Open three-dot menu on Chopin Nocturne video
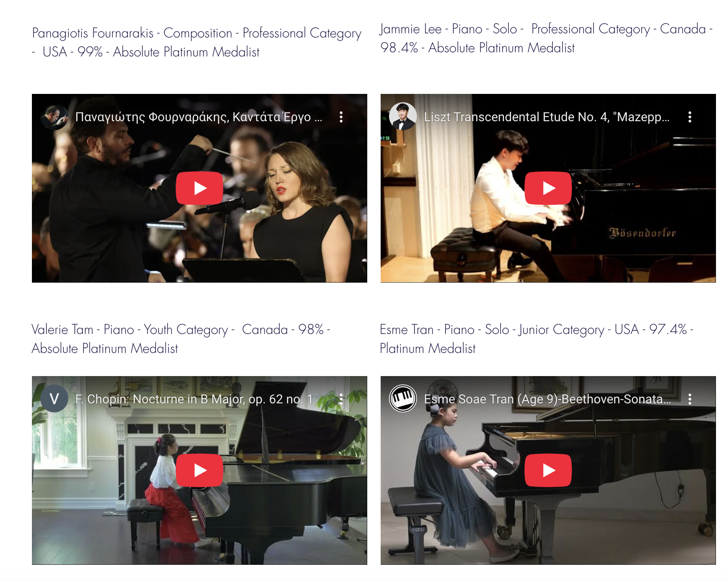Screen dimensions: 728x581 [x=341, y=399]
